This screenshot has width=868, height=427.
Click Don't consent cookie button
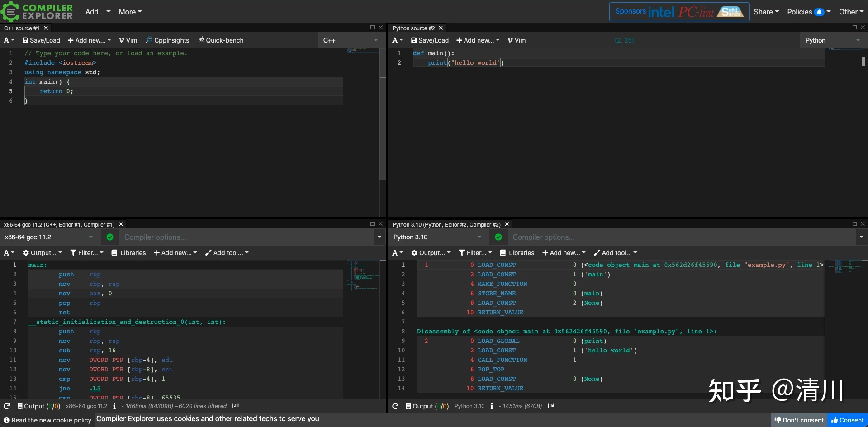point(799,420)
